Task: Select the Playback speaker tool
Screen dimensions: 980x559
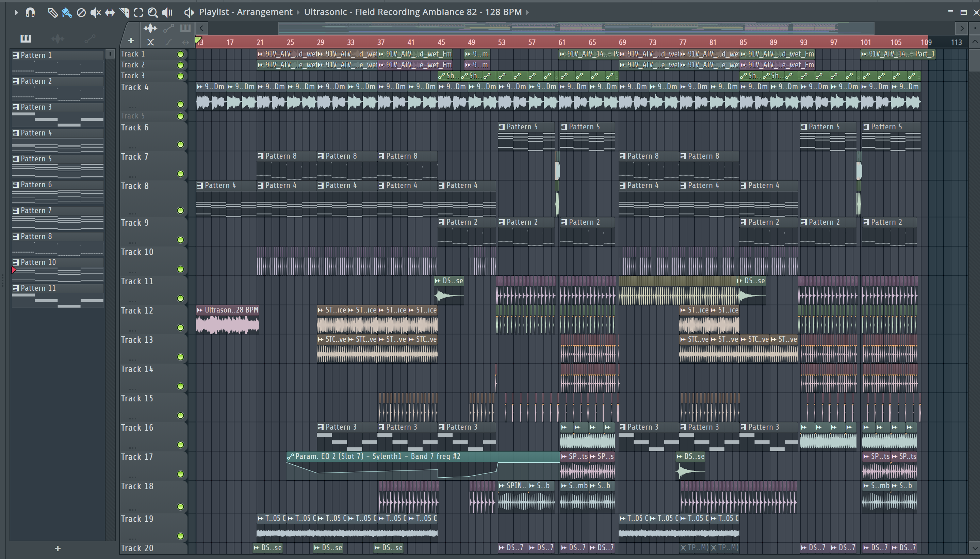Action: pyautogui.click(x=167, y=12)
